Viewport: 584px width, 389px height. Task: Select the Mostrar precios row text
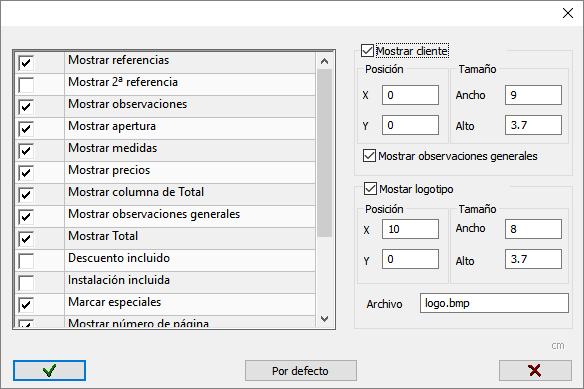pyautogui.click(x=109, y=170)
